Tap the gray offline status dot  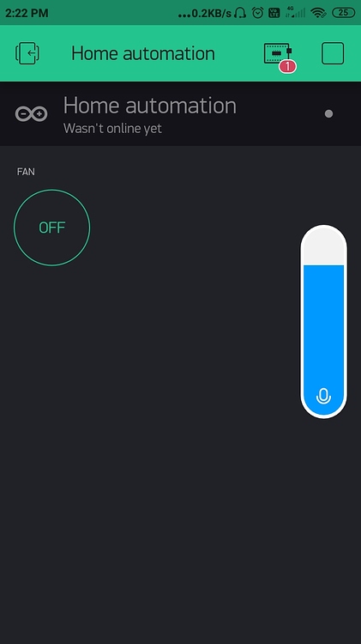tap(328, 113)
